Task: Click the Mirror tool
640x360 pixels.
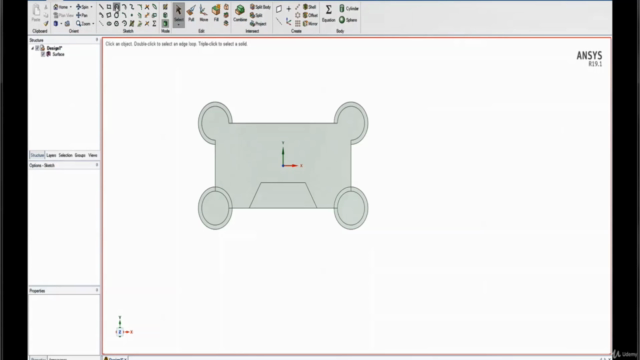Action: click(x=310, y=24)
